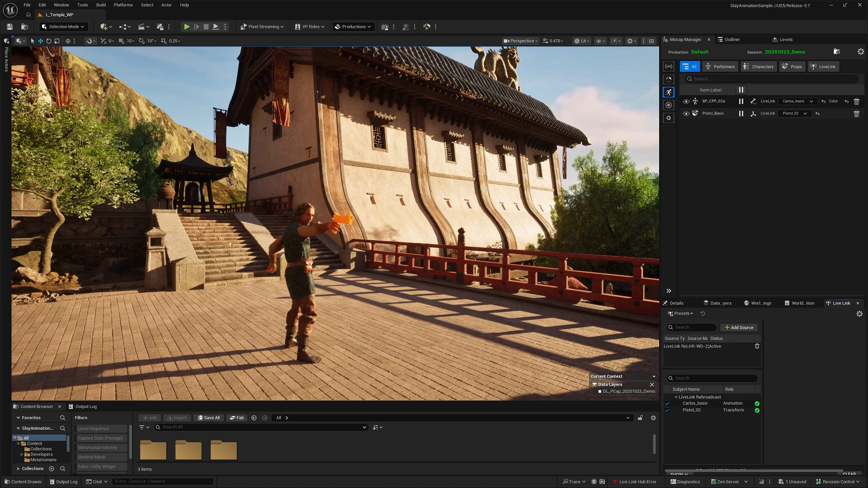This screenshot has width=868, height=488.
Task: Open the Content Drawer
Action: [23, 482]
